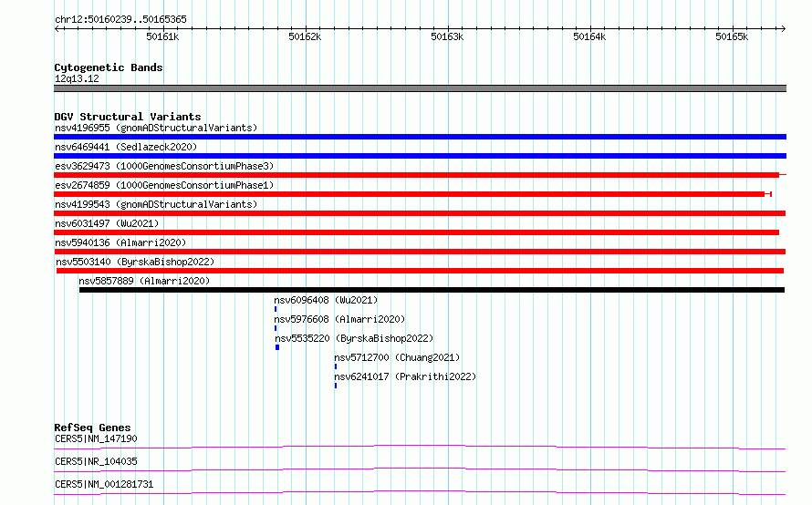
Task: Open the CERS5|NM_147190 gene label
Action: click(96, 438)
